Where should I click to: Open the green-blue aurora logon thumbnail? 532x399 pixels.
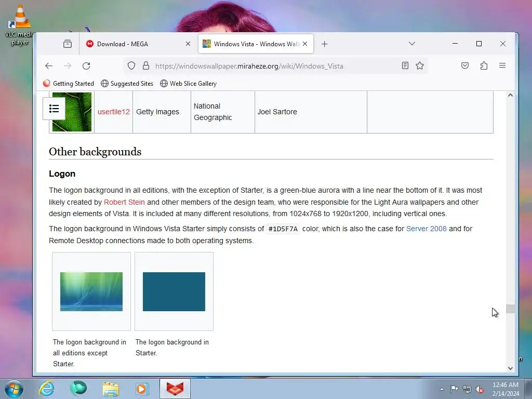91,291
